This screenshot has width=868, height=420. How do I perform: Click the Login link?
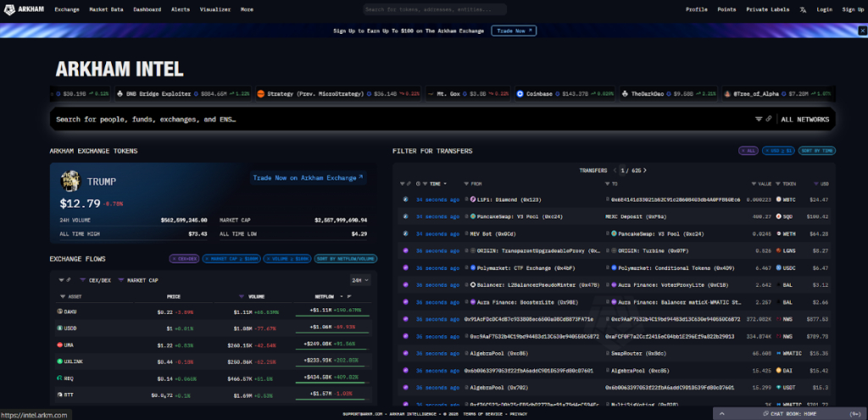click(x=824, y=9)
